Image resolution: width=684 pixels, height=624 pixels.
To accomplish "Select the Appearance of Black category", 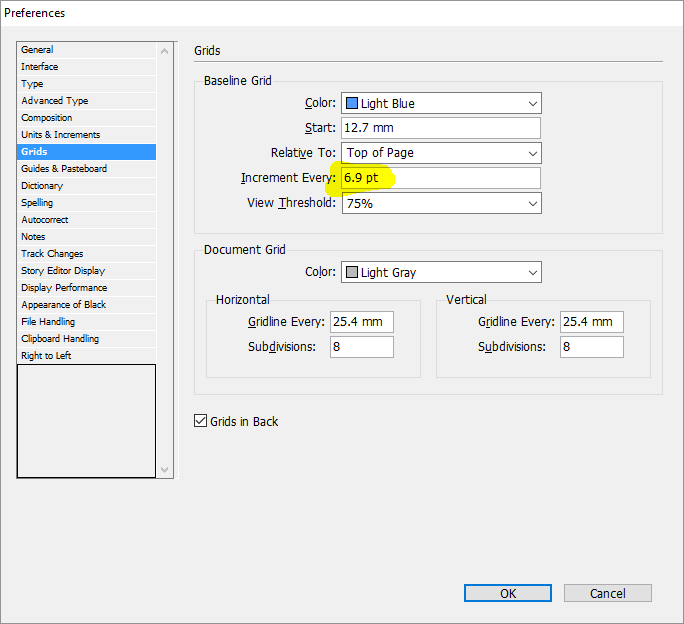I will pos(86,305).
